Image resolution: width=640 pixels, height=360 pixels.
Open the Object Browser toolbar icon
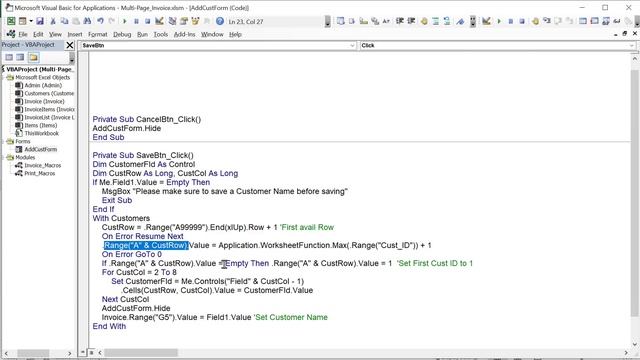tap(196, 21)
